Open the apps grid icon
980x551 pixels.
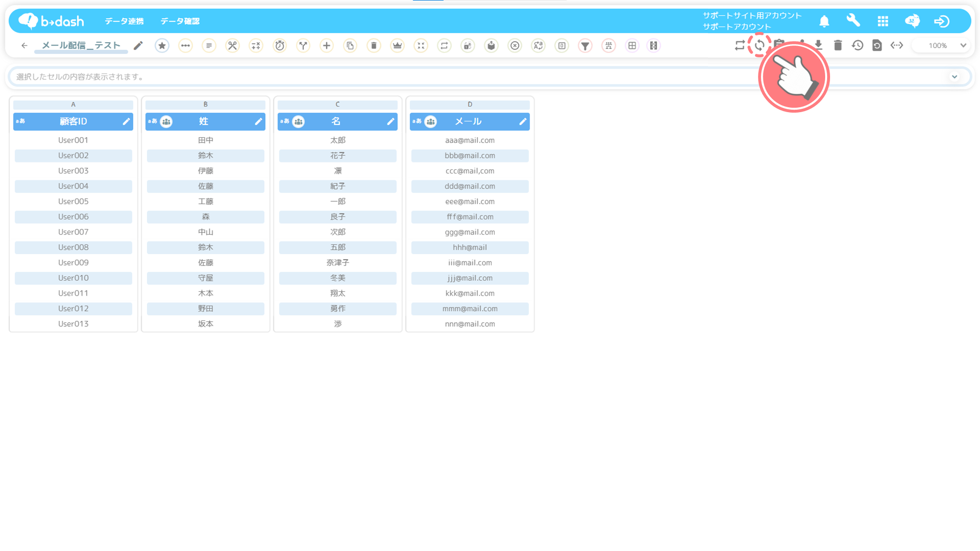[x=883, y=21]
